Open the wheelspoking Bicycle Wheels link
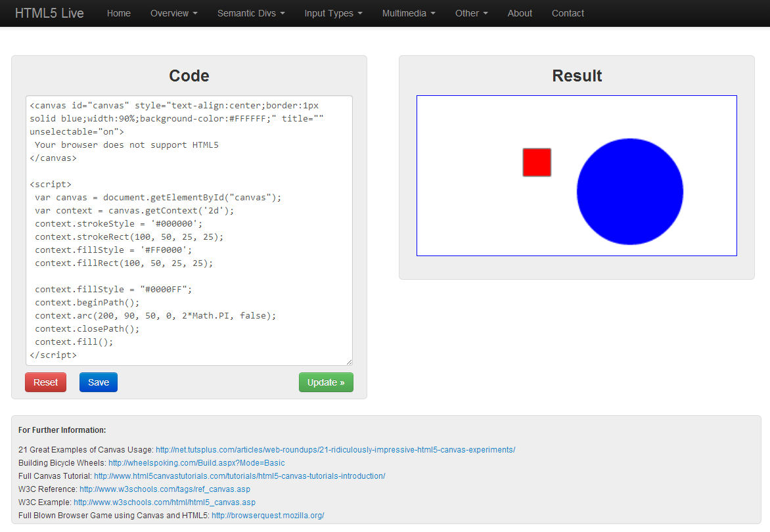The height and width of the screenshot is (532, 770). pyautogui.click(x=196, y=463)
